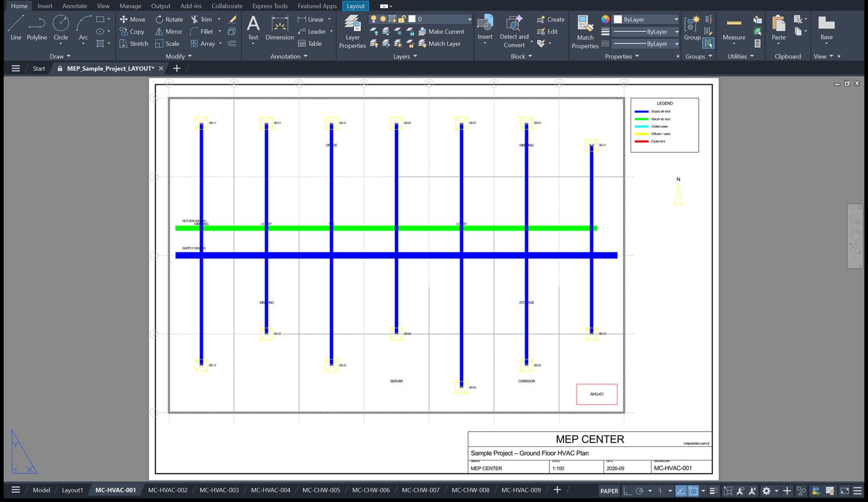Image resolution: width=868 pixels, height=502 pixels.
Task: Toggle object snap tracking in status bar
Action: [680, 490]
